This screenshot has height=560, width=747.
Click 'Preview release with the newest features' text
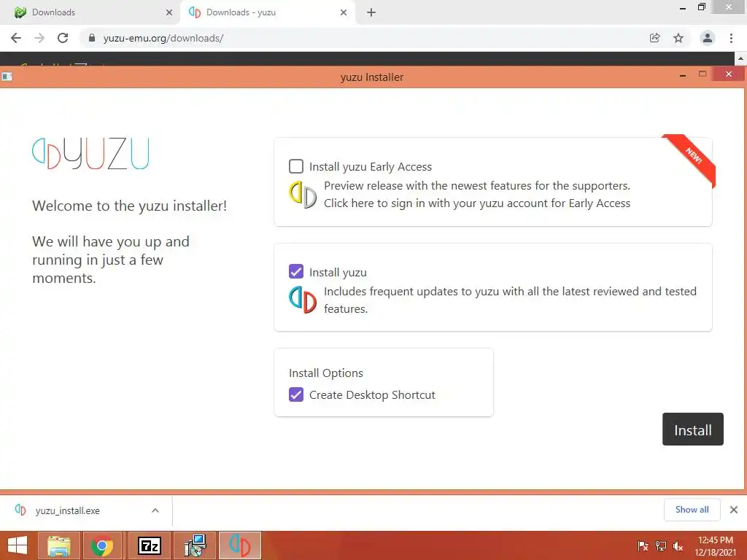(x=477, y=186)
